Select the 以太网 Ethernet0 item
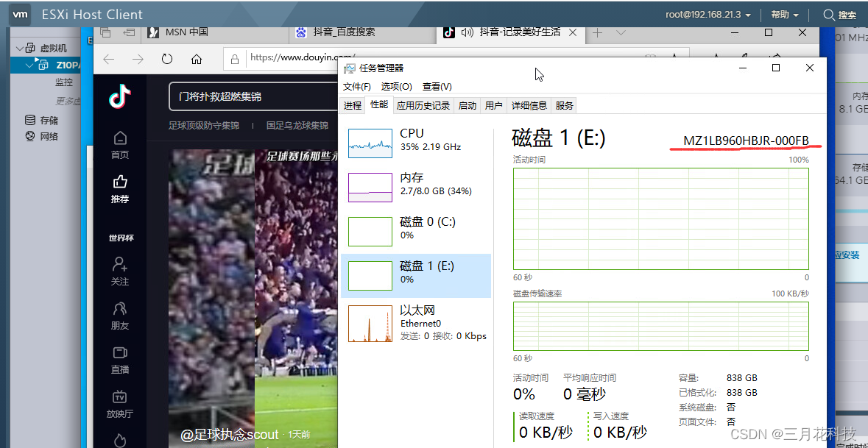868x448 pixels. point(416,322)
